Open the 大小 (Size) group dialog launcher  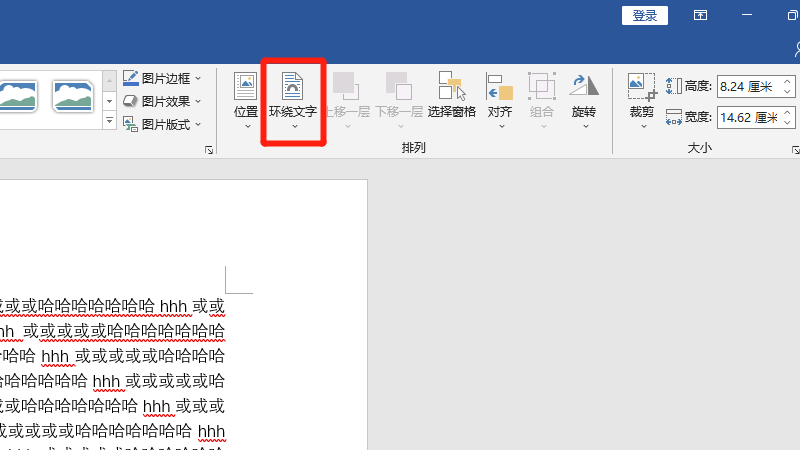[795, 150]
